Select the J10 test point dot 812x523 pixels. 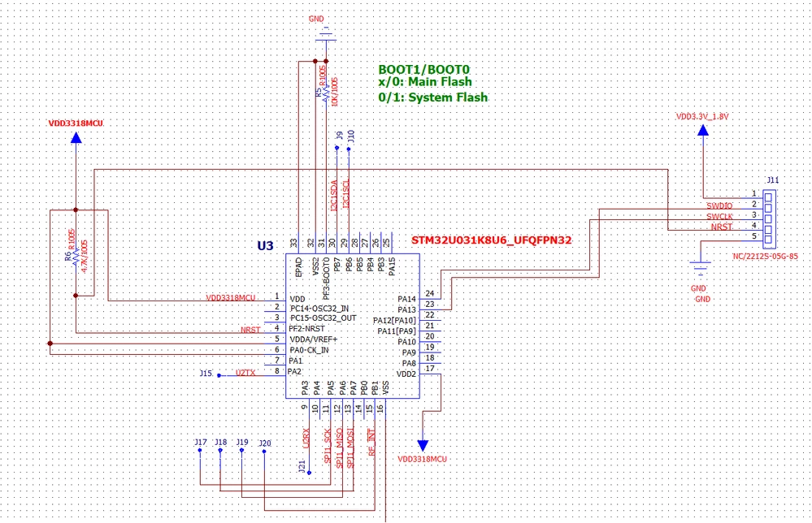[349, 149]
